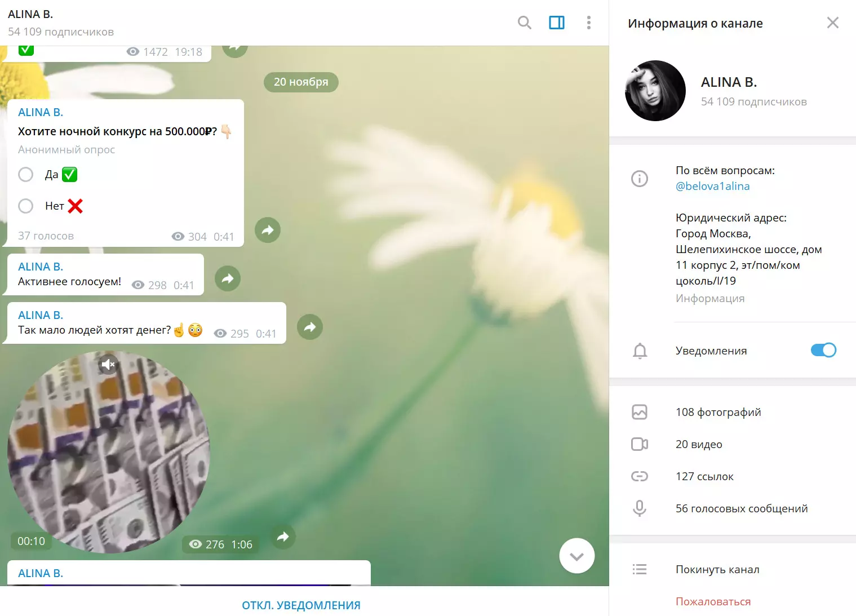Image resolution: width=856 pixels, height=616 pixels.
Task: Forward the round video message
Action: tap(283, 537)
